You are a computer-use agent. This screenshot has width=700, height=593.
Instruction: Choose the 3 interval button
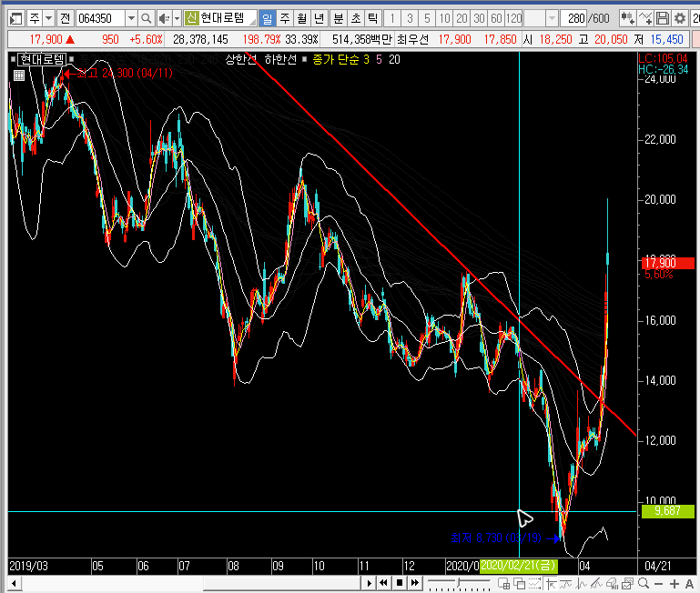[x=410, y=19]
